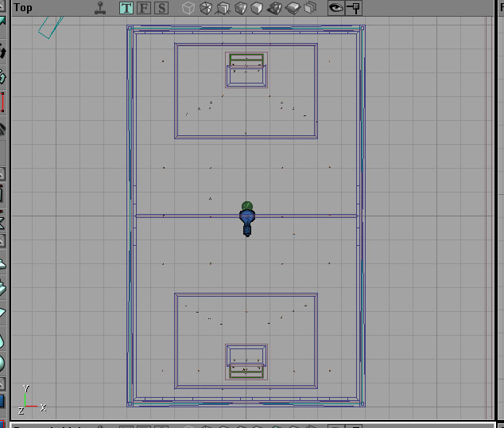Click the Top viewport title label
The image size is (504, 428).
(x=23, y=9)
